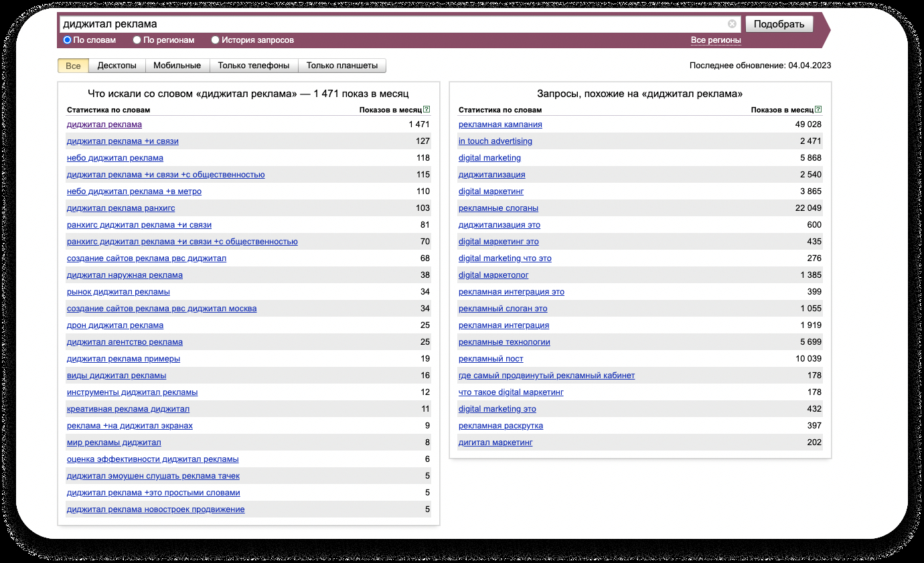Select the 'По регионам' radio button

[137, 40]
